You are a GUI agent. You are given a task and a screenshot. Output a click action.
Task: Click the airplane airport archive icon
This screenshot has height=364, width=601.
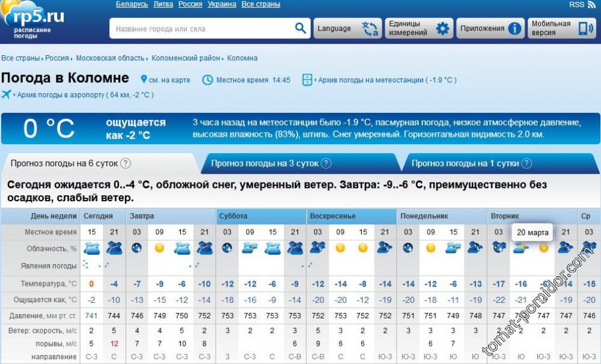pyautogui.click(x=7, y=94)
